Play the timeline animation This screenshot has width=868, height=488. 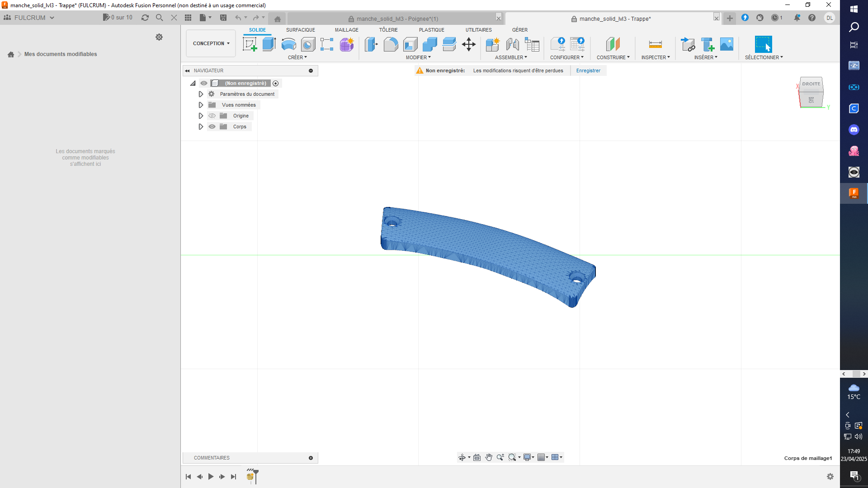(x=211, y=477)
